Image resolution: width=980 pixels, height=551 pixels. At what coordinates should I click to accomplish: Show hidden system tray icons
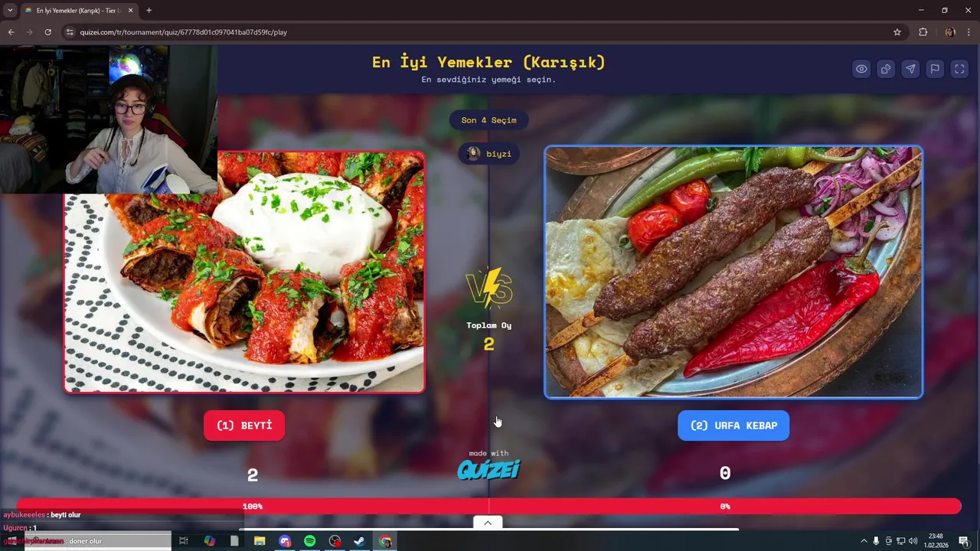[x=864, y=541]
